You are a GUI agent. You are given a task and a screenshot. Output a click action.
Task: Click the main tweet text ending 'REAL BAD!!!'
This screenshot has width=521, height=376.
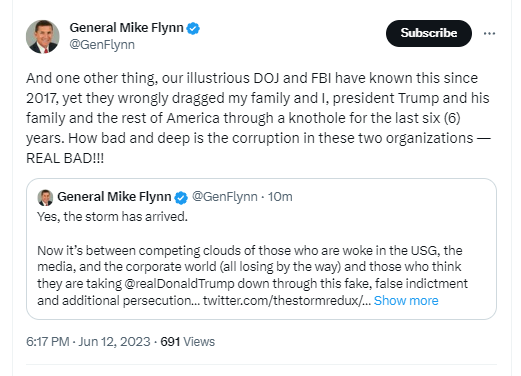click(258, 118)
